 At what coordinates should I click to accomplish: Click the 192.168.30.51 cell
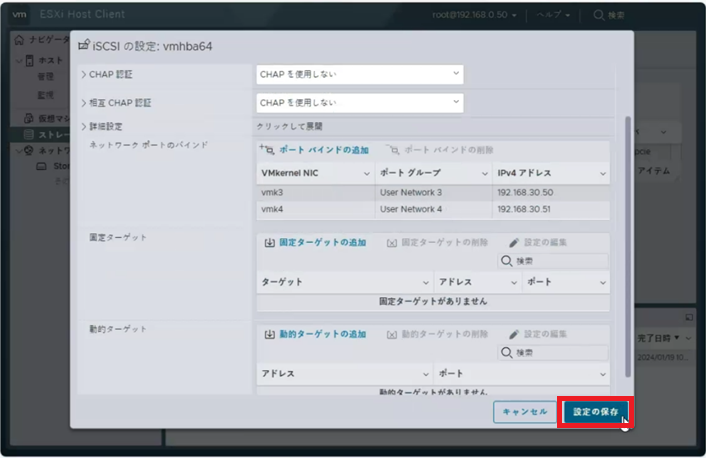pos(524,209)
